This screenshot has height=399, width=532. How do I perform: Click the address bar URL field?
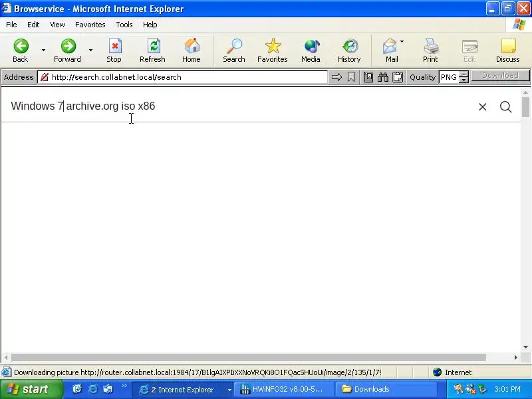click(x=182, y=77)
